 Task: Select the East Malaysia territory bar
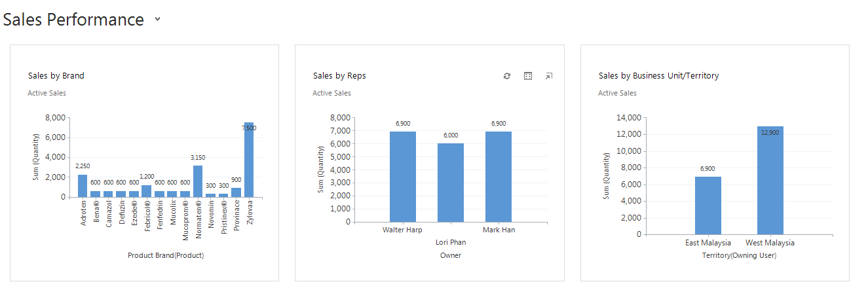point(708,206)
